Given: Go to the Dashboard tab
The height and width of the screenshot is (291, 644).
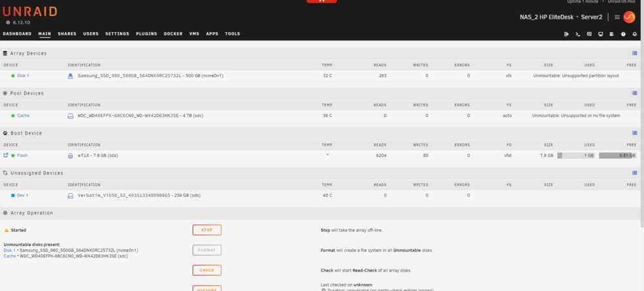Looking at the screenshot, I should point(17,33).
